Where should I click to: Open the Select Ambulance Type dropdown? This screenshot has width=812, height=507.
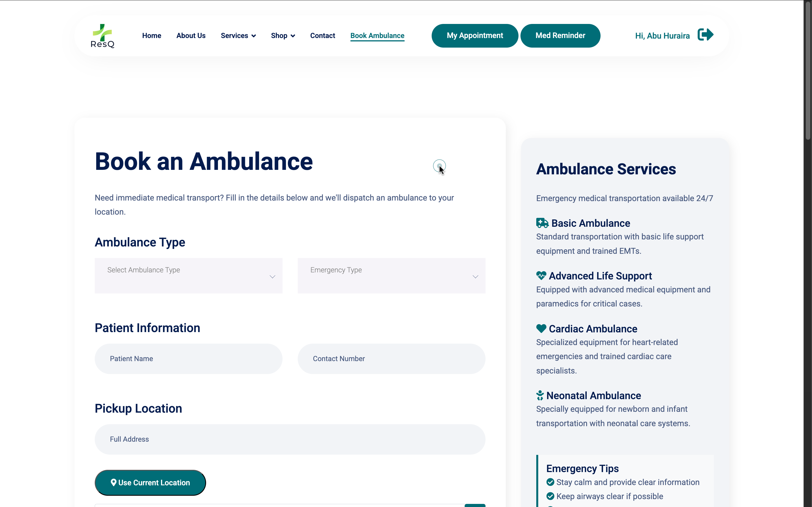point(188,276)
